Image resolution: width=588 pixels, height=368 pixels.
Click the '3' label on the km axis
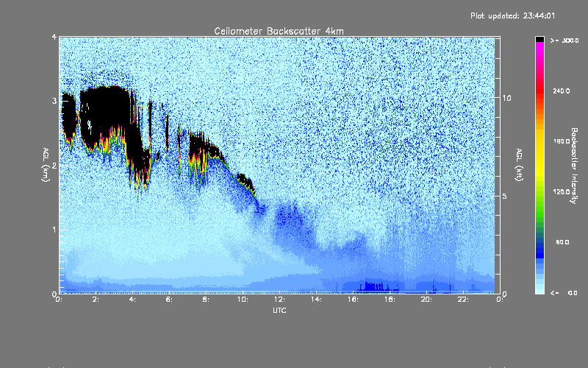point(54,101)
